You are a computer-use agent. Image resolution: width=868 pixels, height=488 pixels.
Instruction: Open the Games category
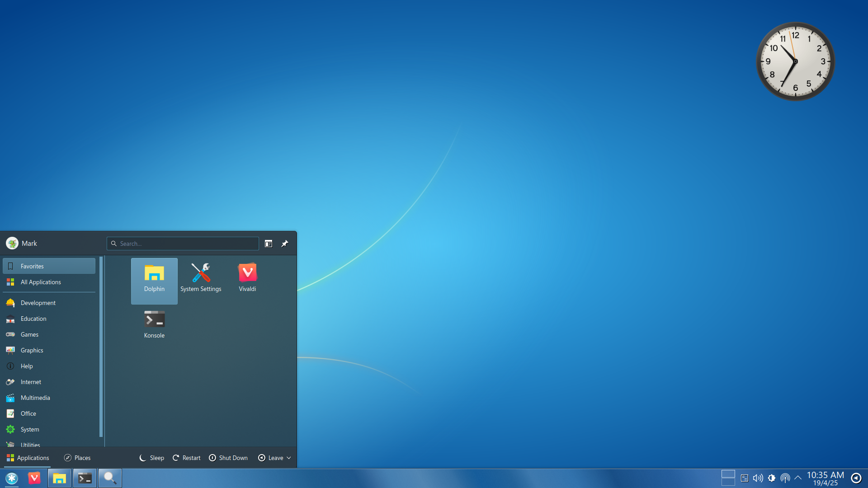[x=49, y=334]
